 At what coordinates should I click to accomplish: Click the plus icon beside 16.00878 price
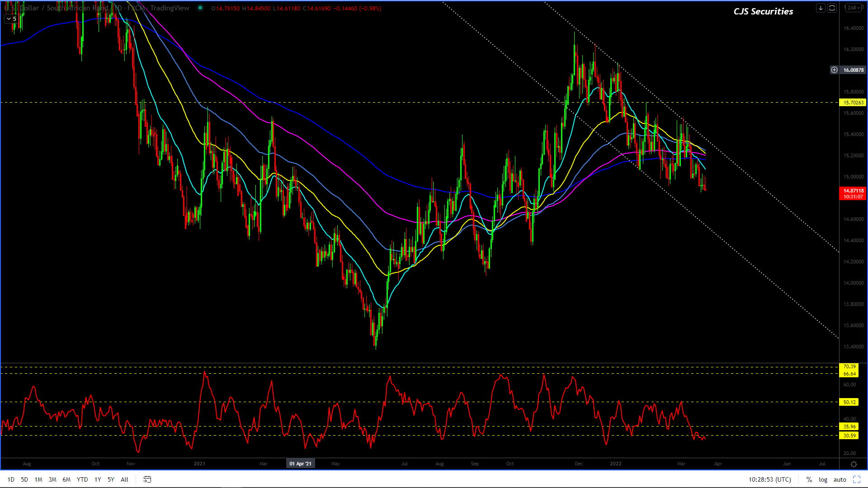pos(834,70)
